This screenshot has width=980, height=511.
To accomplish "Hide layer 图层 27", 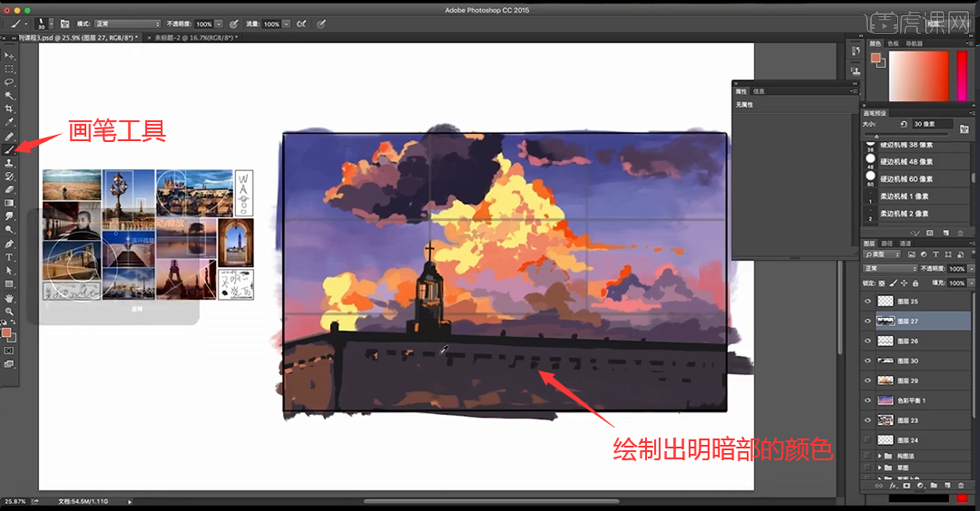I will point(868,321).
